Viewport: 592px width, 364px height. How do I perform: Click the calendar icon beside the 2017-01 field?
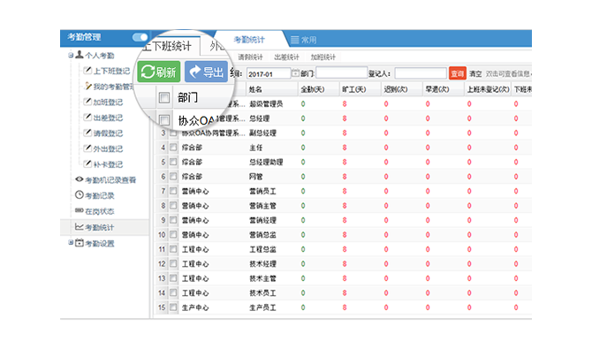coord(295,73)
